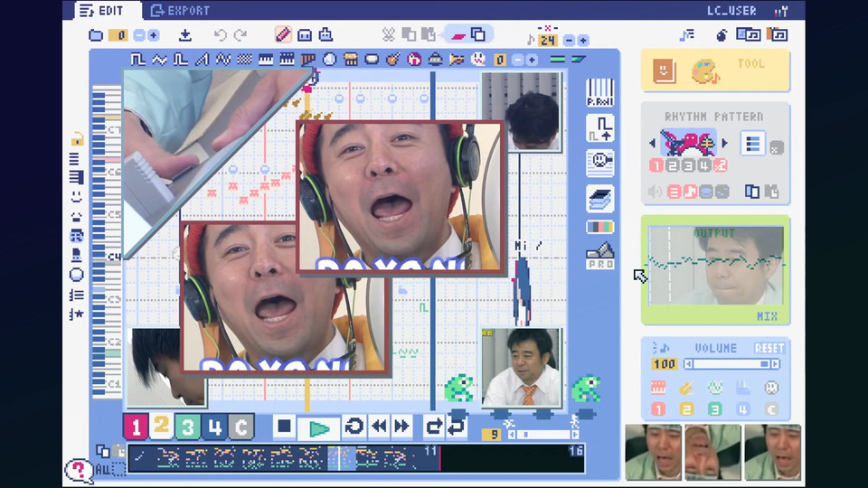Toggle the loop playback button
868x488 pixels.
tap(354, 427)
